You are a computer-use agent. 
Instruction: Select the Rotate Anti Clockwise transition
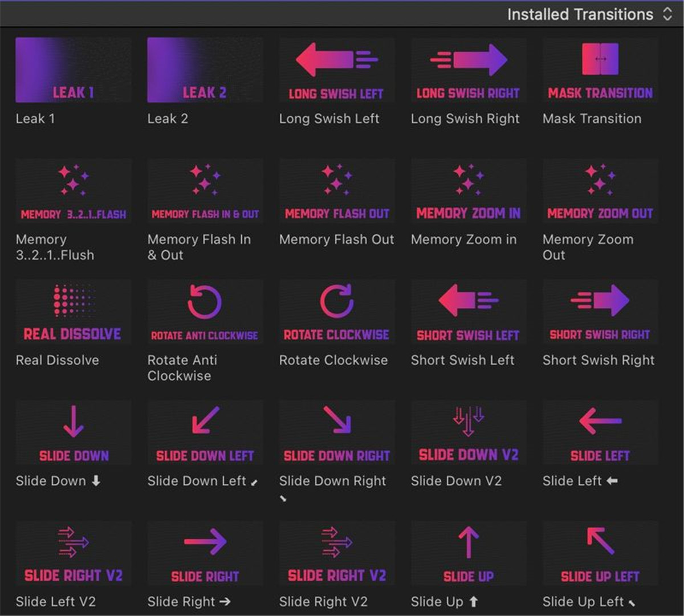pyautogui.click(x=205, y=312)
